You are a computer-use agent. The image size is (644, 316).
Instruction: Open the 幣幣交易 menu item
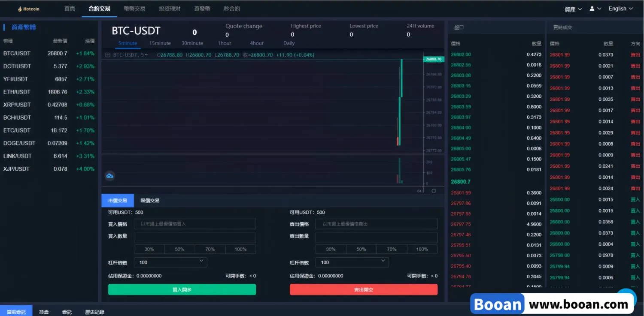pos(134,9)
